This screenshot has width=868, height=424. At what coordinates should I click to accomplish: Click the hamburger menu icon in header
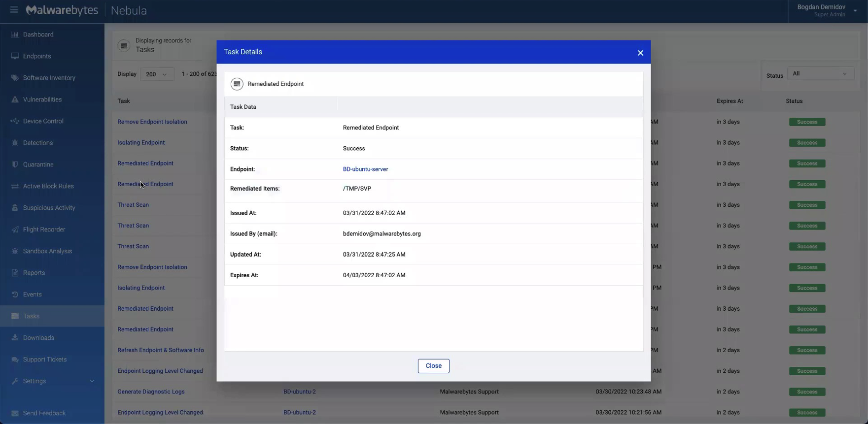(x=14, y=10)
